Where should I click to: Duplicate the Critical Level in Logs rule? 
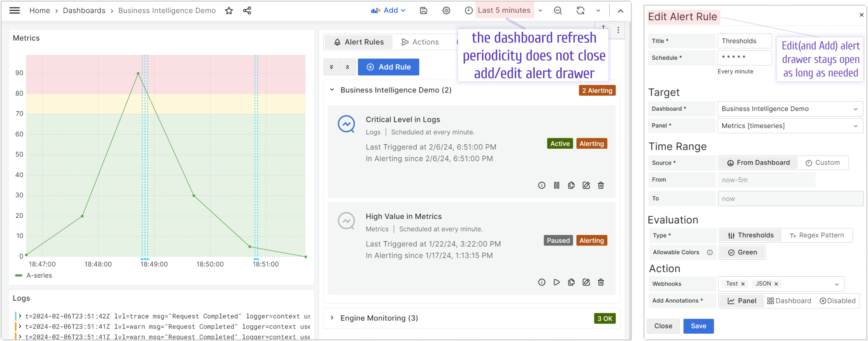pos(571,185)
